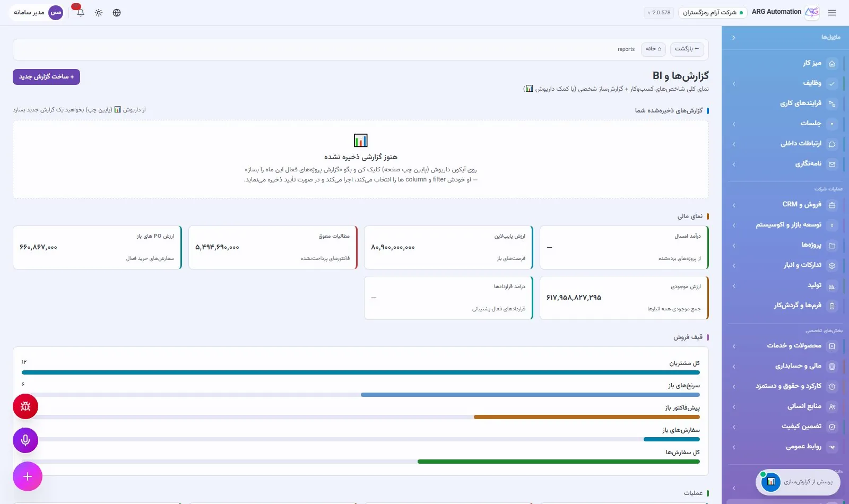
Task: Open the روابط عمومی sidebar item
Action: click(785, 447)
